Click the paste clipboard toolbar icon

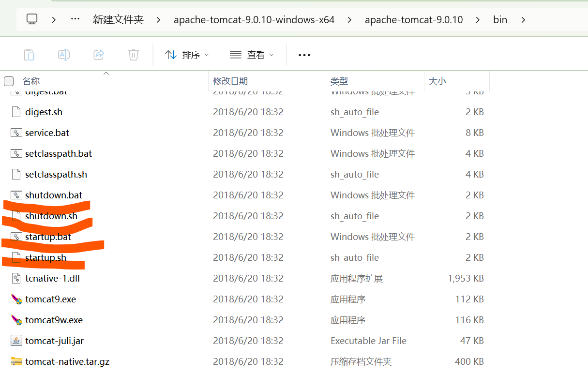point(29,55)
